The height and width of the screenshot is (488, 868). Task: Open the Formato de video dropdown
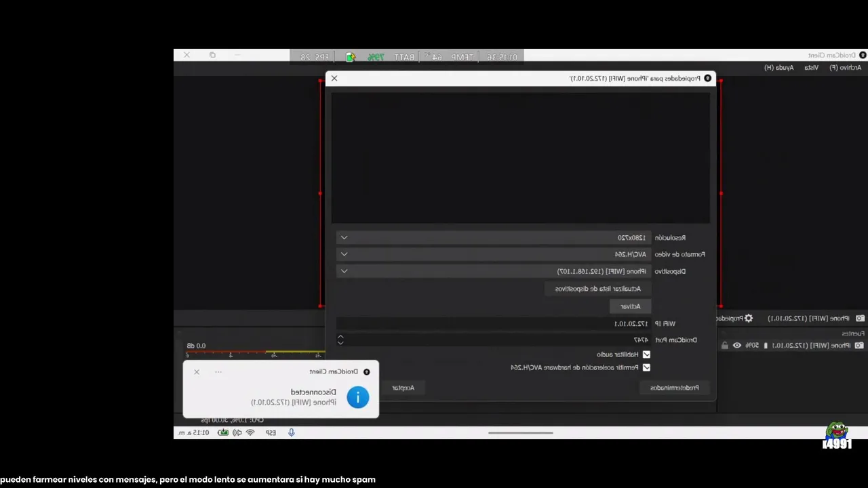coord(494,254)
